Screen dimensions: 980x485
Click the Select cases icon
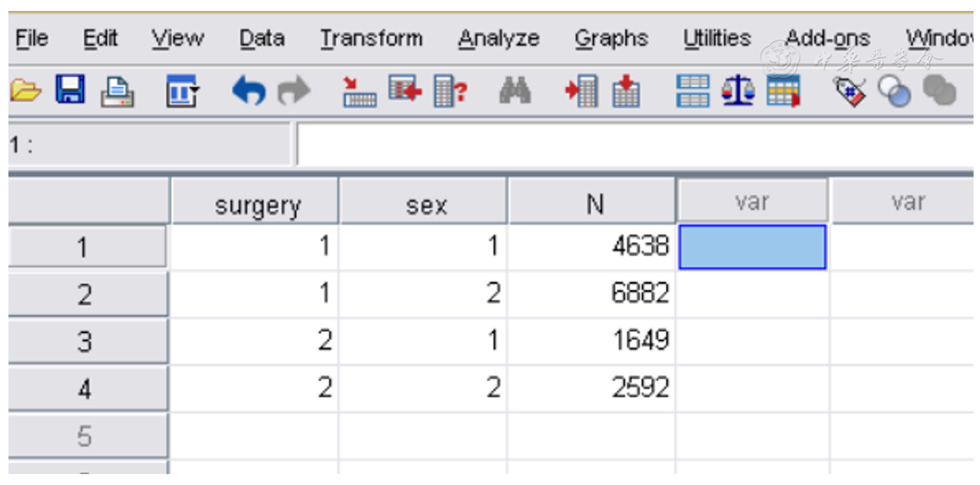[783, 91]
